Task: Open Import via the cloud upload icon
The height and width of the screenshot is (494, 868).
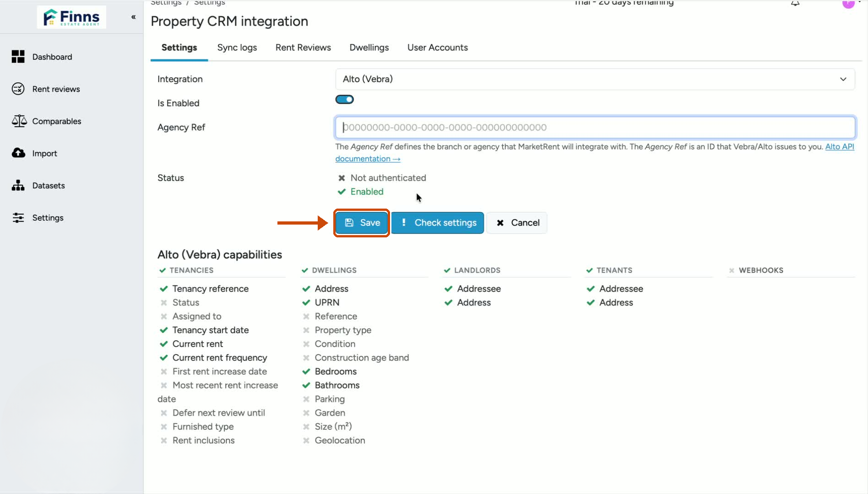Action: point(18,153)
